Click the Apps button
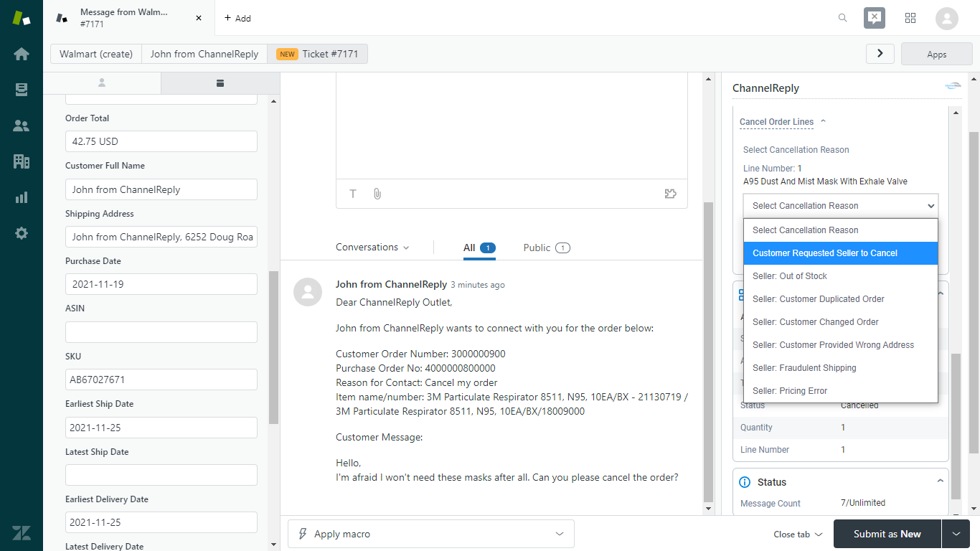This screenshot has width=980, height=551. [x=937, y=54]
